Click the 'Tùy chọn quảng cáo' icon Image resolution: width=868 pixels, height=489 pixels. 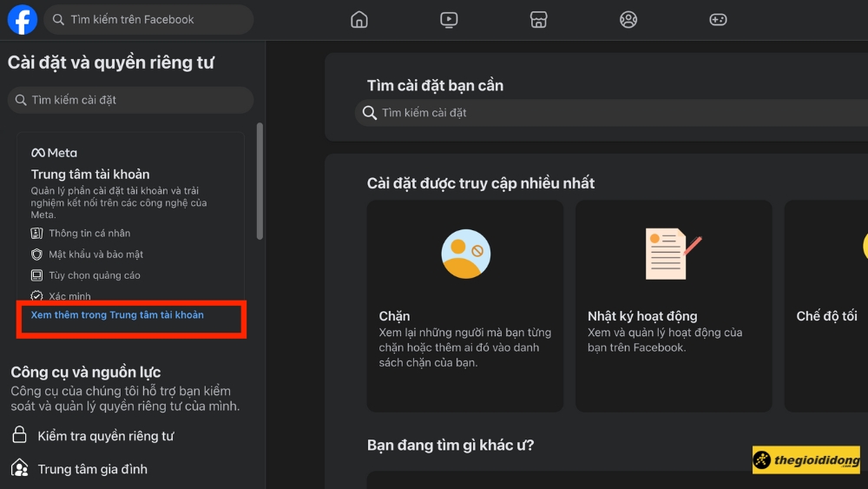point(36,275)
